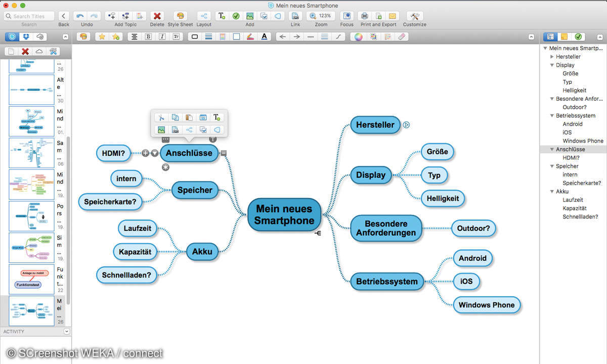Toggle Italic text formatting

(162, 36)
